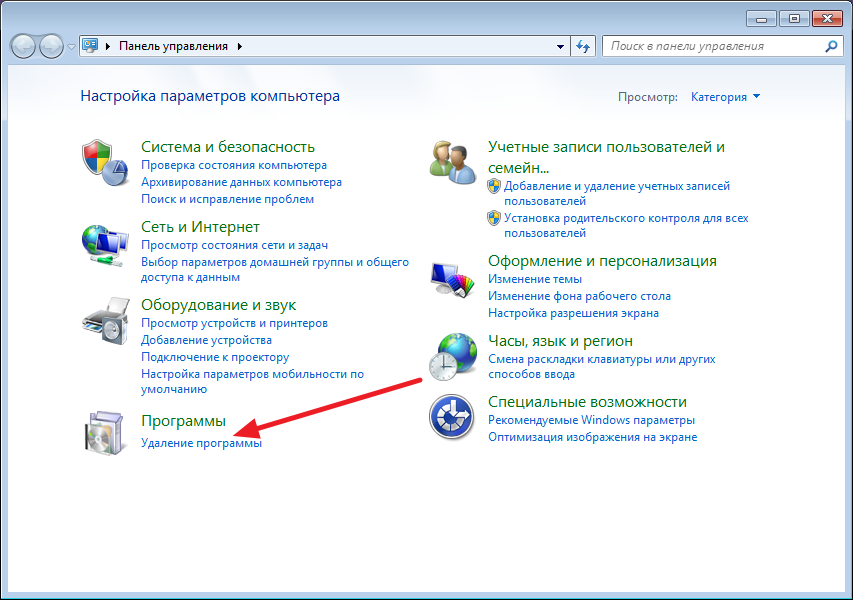Screen dimensions: 853x600
Task: Go back using the Back arrow button
Action: (x=24, y=46)
